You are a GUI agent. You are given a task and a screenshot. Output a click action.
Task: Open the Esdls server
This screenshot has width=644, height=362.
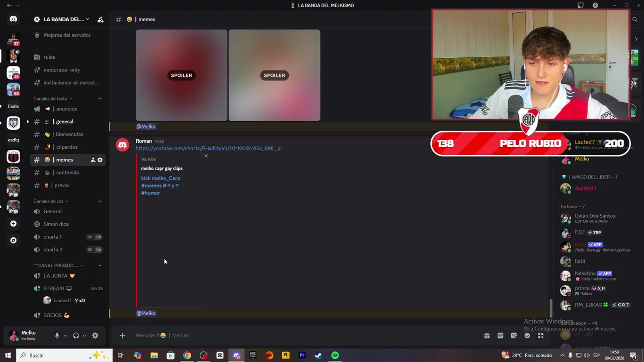coord(14,106)
